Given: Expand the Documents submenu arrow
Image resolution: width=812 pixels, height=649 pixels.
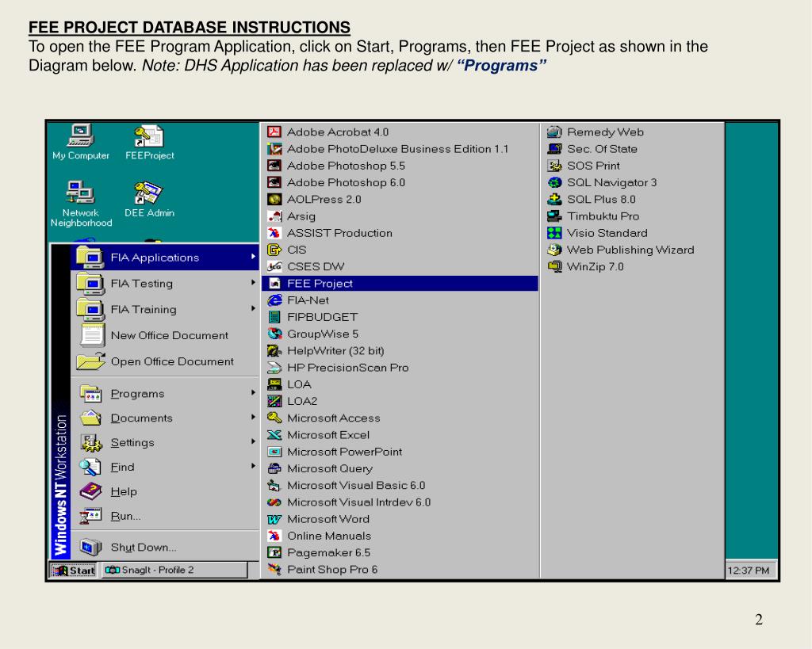Looking at the screenshot, I should pyautogui.click(x=253, y=417).
